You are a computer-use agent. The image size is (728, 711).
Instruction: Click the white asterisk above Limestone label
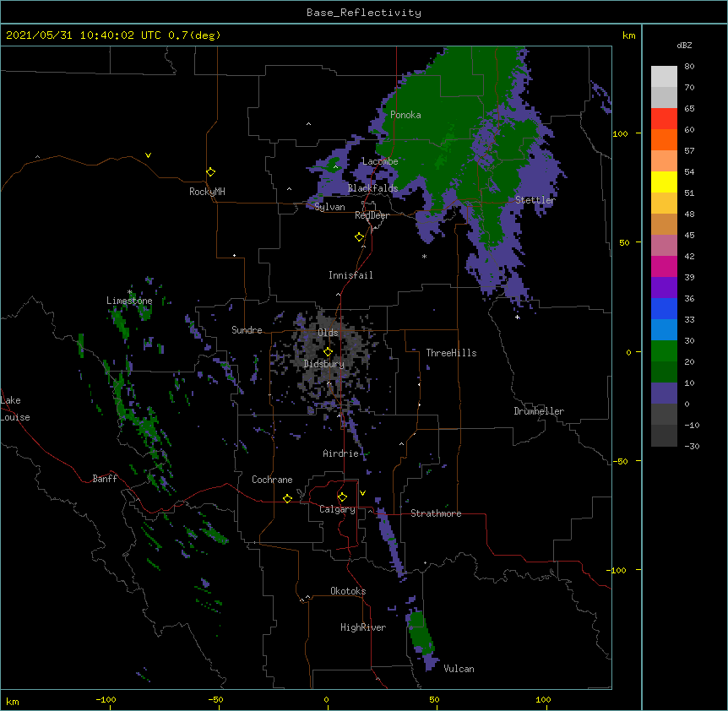129,292
